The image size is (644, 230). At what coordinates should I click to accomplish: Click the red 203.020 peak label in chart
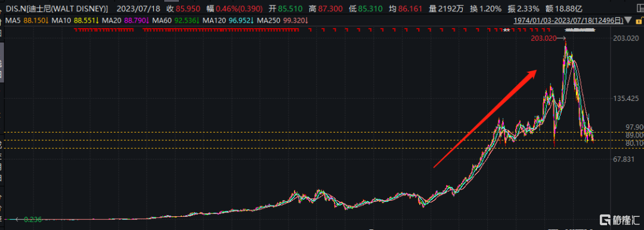(543, 38)
